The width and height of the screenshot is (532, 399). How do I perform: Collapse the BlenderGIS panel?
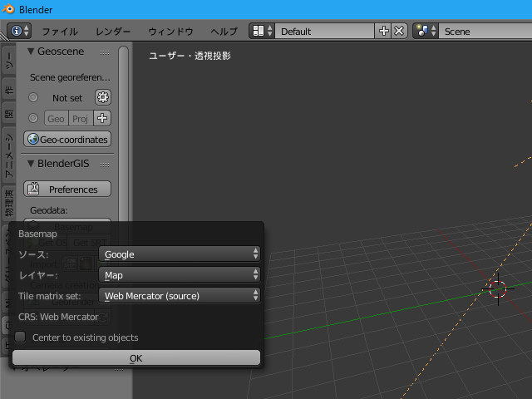click(x=31, y=164)
